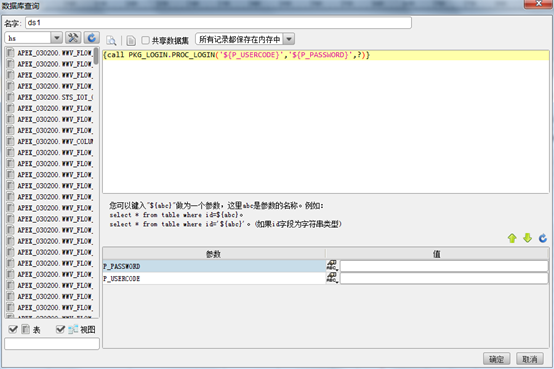Viewport: 554px width, 369px height.
Task: Confirm with the 确定 button
Action: (x=496, y=359)
